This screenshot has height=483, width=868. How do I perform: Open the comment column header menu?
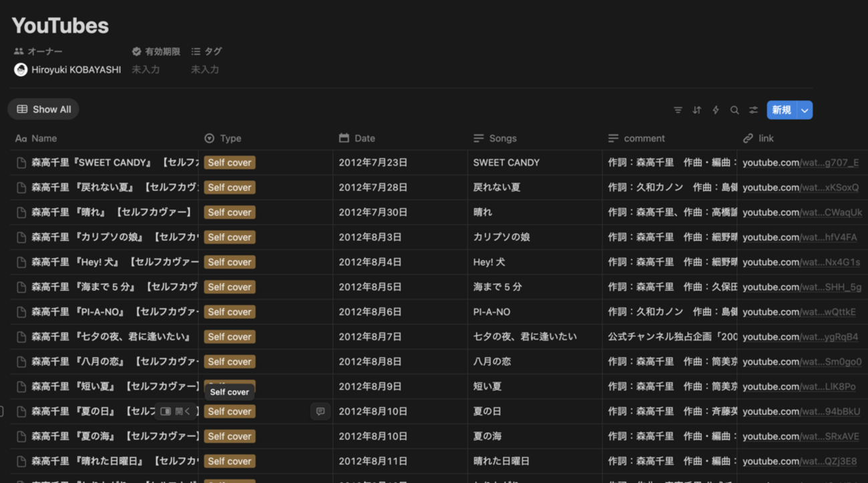670,138
